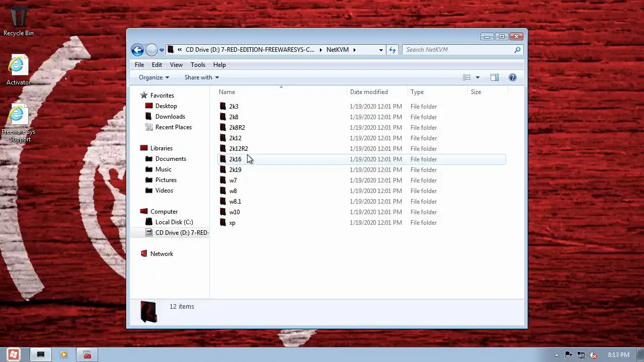Open the Music library
The height and width of the screenshot is (362, 644).
tap(164, 169)
